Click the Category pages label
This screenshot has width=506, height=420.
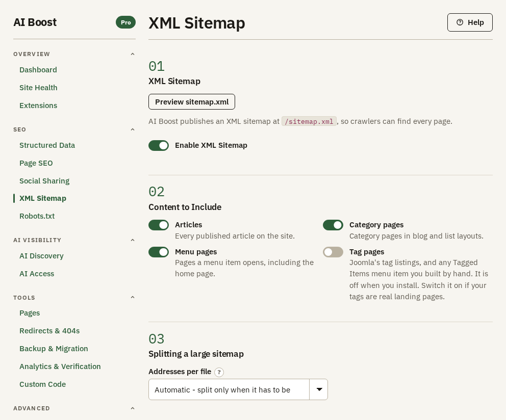coord(376,225)
